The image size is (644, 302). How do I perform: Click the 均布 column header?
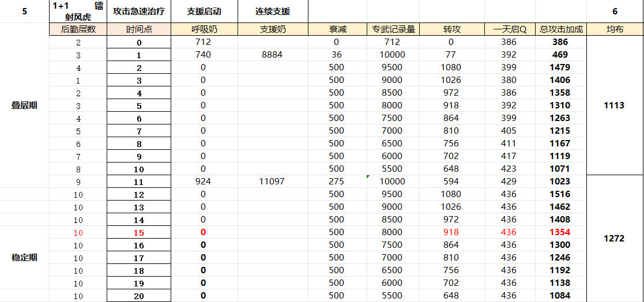(x=615, y=29)
